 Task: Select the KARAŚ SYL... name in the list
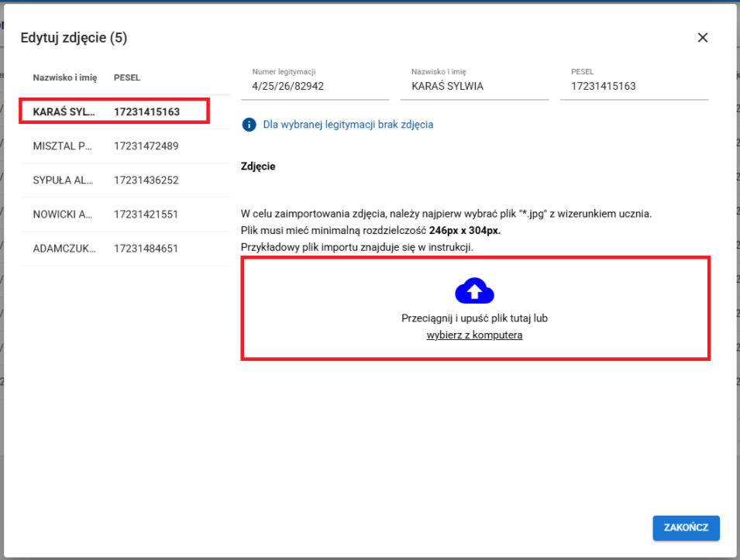pos(63,112)
